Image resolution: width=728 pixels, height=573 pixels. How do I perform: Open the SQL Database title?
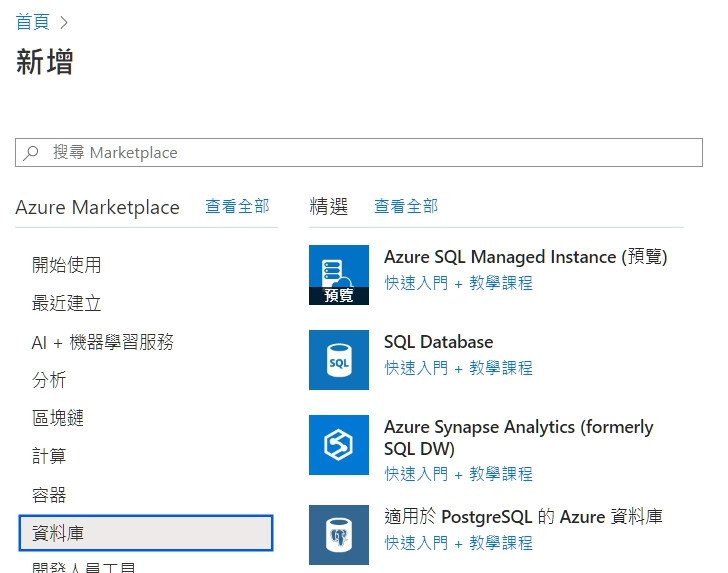click(438, 342)
